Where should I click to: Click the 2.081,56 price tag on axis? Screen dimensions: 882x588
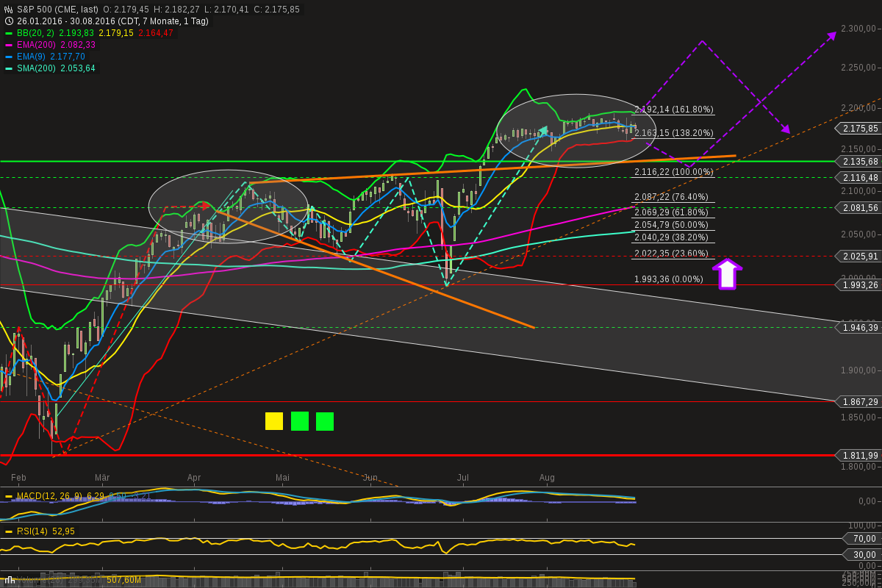[x=859, y=208]
